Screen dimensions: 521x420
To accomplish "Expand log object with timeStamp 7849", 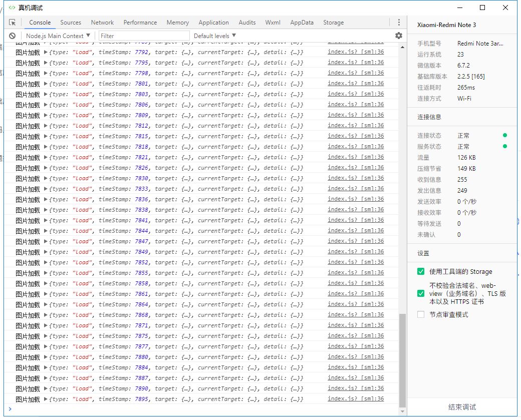I will pos(46,252).
